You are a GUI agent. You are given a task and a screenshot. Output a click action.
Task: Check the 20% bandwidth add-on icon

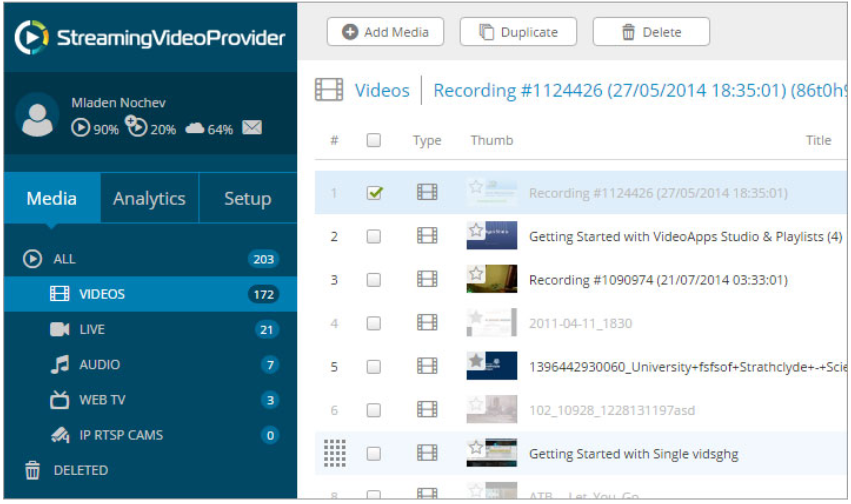[x=136, y=126]
